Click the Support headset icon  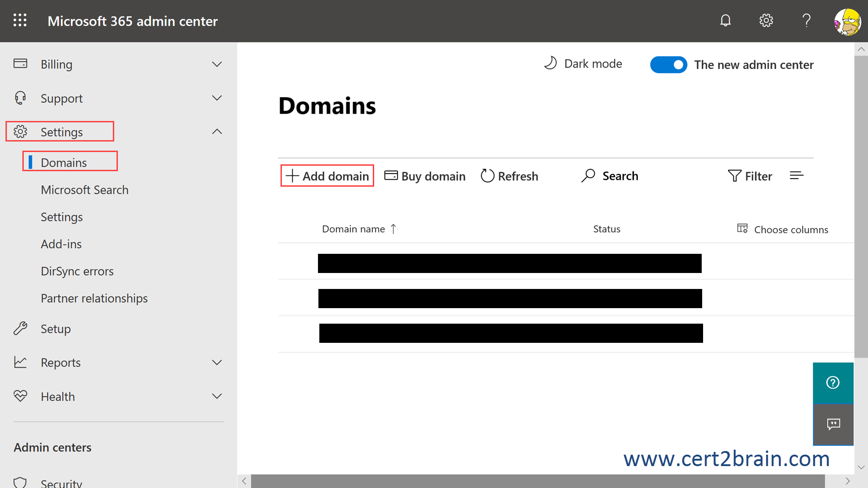click(21, 98)
